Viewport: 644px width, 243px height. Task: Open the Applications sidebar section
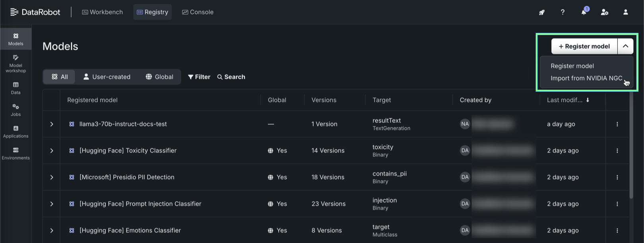click(x=16, y=132)
